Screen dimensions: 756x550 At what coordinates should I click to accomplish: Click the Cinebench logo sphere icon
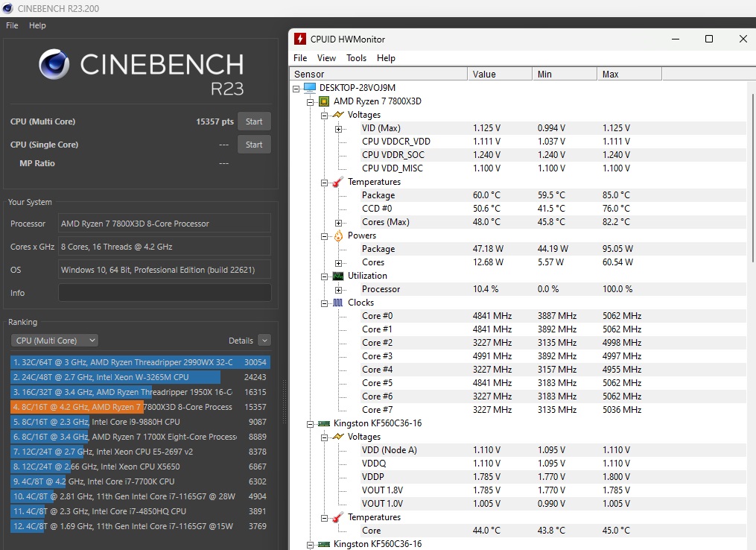pyautogui.click(x=54, y=64)
